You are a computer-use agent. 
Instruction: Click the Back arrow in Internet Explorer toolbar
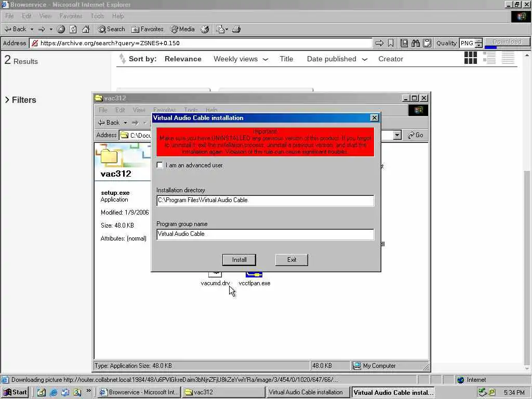15,29
